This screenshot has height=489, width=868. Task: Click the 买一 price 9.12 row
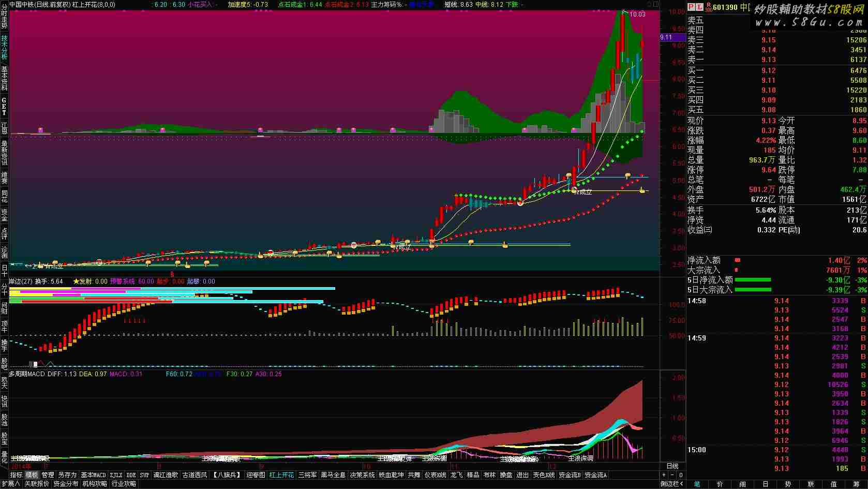pyautogui.click(x=777, y=70)
